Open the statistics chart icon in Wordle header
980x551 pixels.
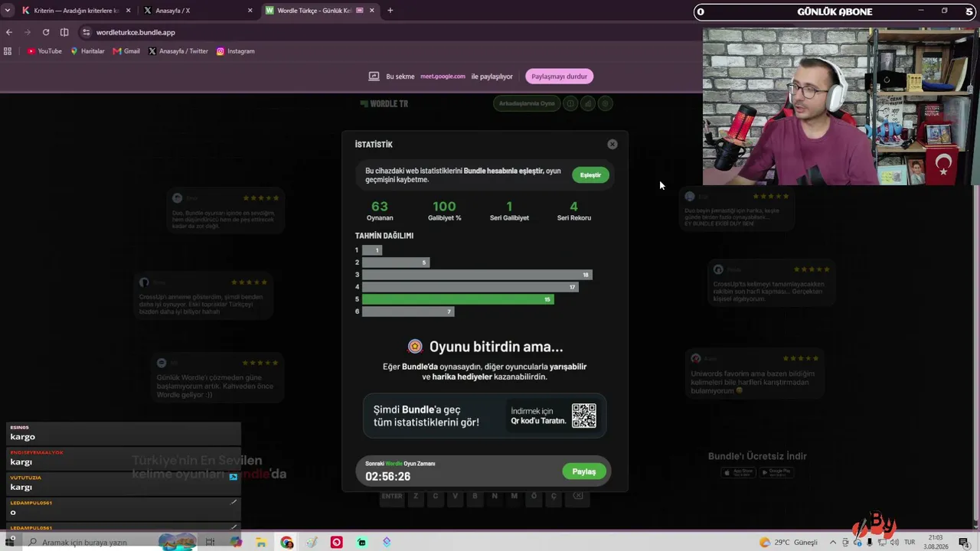(x=587, y=103)
